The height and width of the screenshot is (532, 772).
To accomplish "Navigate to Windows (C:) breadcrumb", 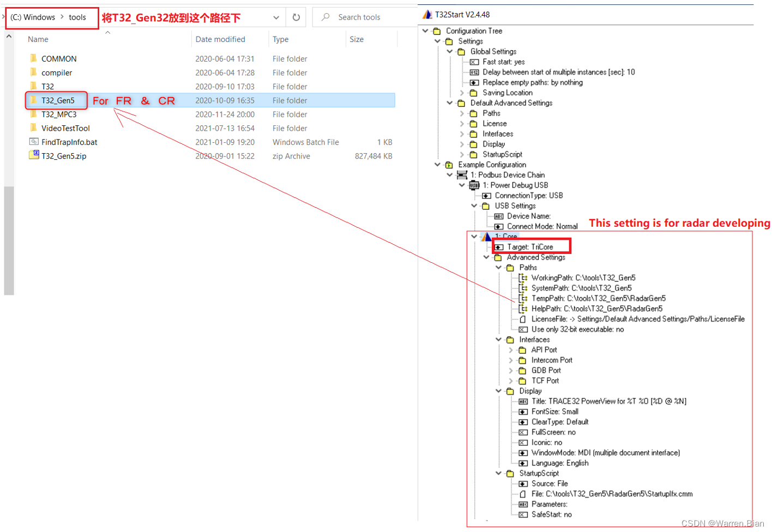I will pyautogui.click(x=33, y=17).
